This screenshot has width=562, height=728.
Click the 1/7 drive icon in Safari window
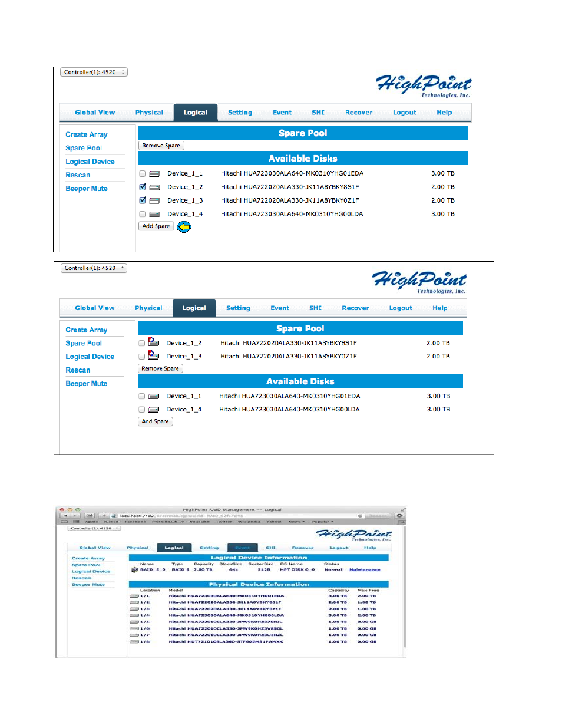click(134, 635)
